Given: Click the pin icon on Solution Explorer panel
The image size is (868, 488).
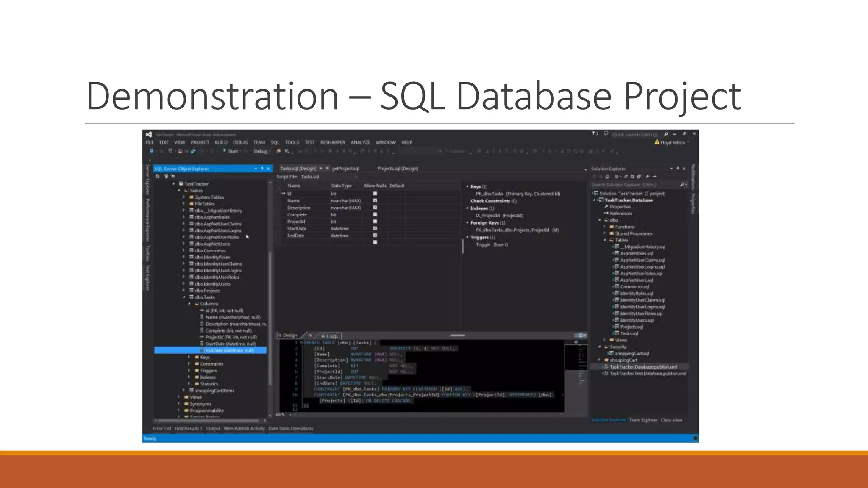Looking at the screenshot, I should tap(678, 169).
